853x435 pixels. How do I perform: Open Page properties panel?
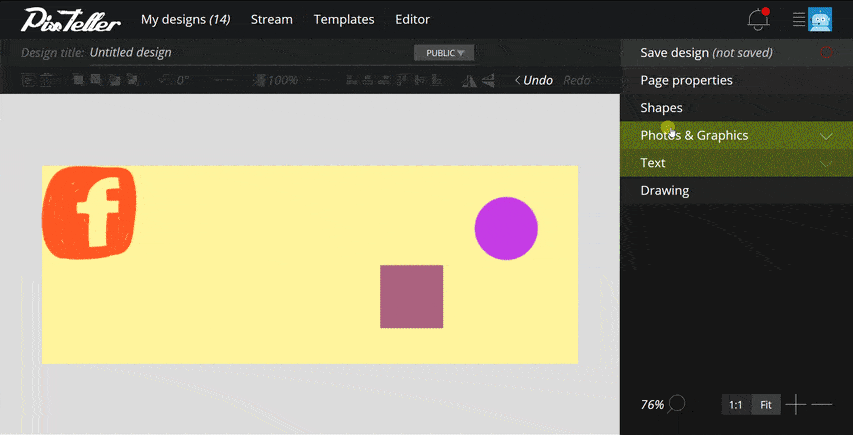pyautogui.click(x=737, y=80)
